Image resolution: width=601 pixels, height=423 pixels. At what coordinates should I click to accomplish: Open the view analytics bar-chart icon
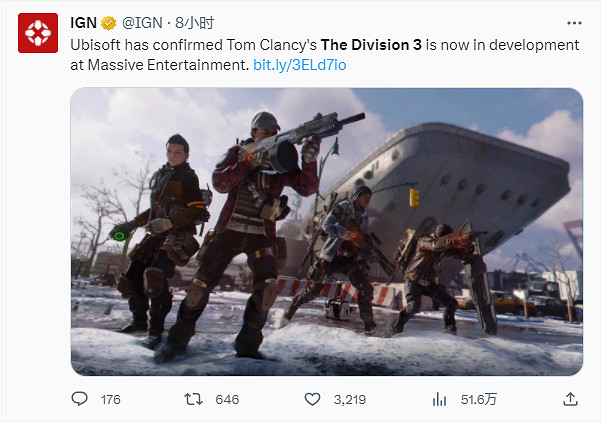[438, 399]
